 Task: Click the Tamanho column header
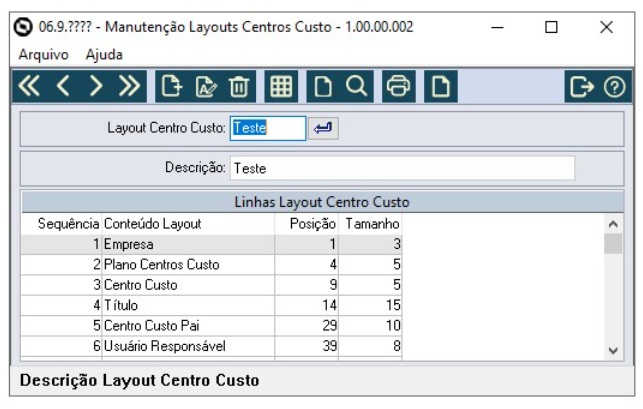pyautogui.click(x=370, y=224)
